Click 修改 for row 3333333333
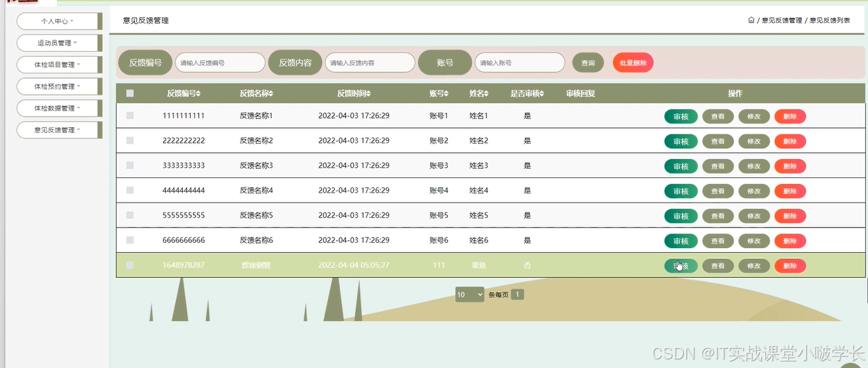 coord(754,166)
